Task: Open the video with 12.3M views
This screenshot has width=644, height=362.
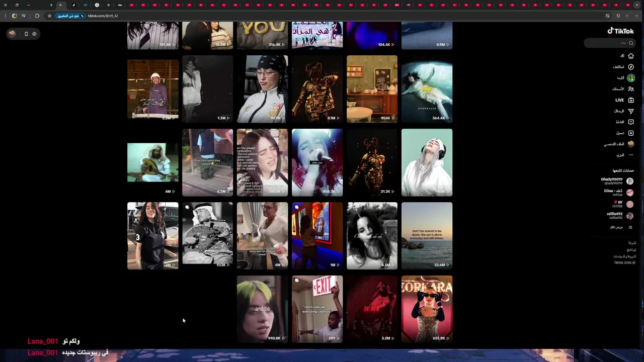Action: [207, 35]
